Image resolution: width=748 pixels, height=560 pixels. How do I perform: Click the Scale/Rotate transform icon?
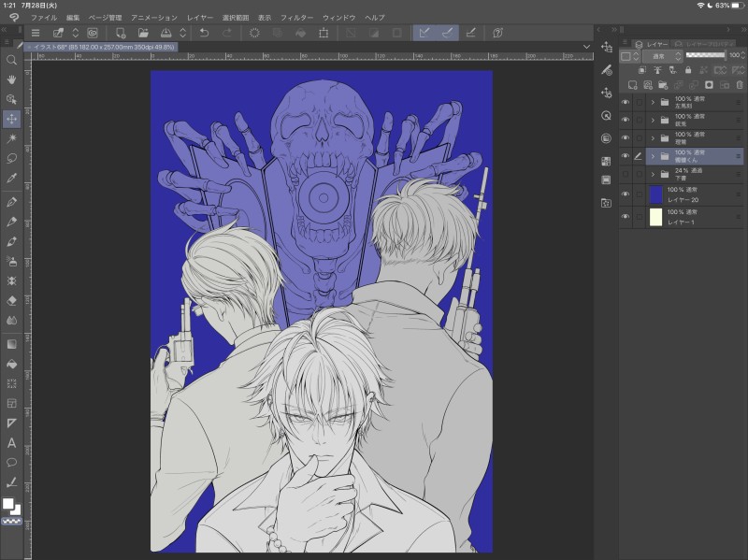[324, 33]
